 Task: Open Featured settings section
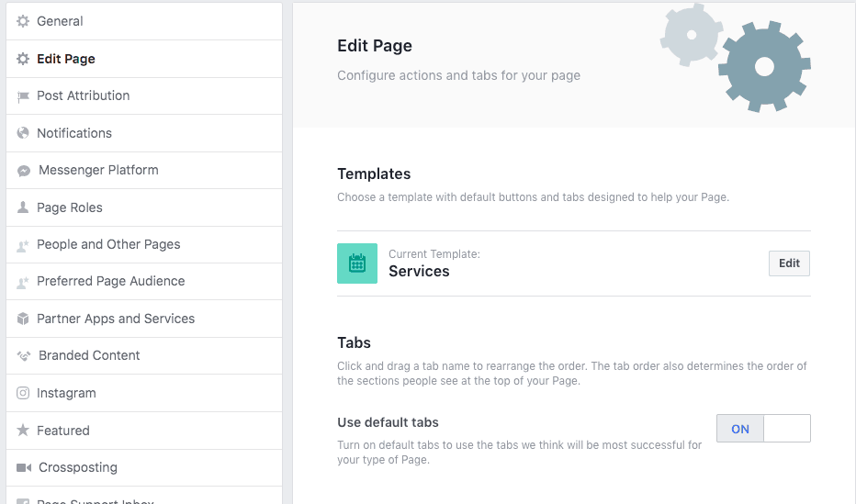(x=144, y=431)
